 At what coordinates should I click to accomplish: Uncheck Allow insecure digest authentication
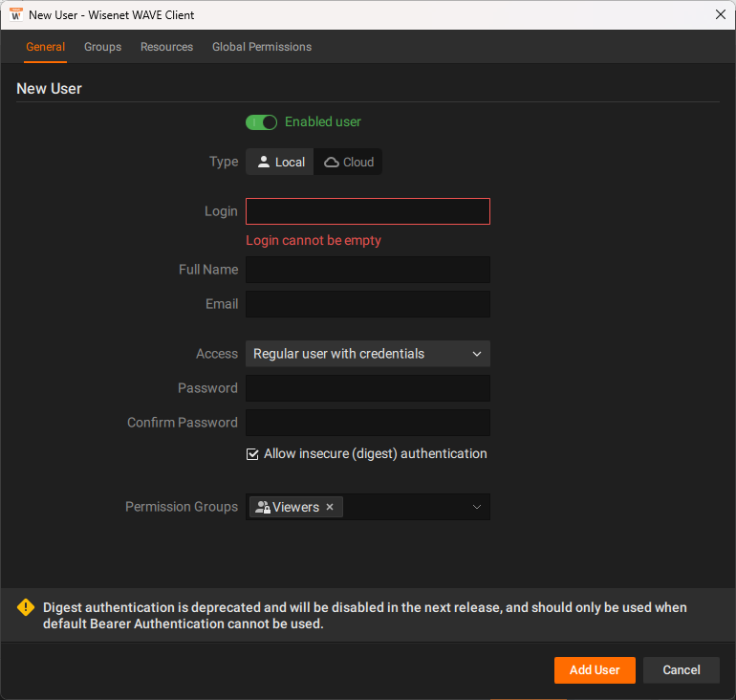[252, 454]
